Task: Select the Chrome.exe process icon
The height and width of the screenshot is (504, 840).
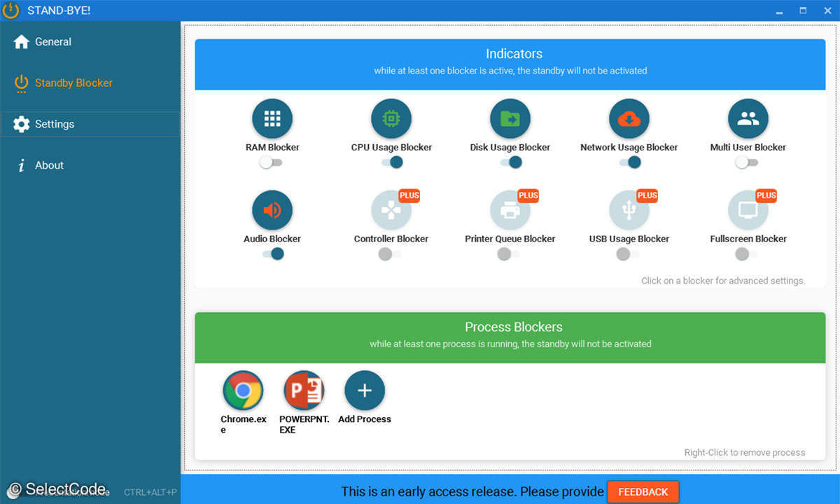Action: point(243,391)
